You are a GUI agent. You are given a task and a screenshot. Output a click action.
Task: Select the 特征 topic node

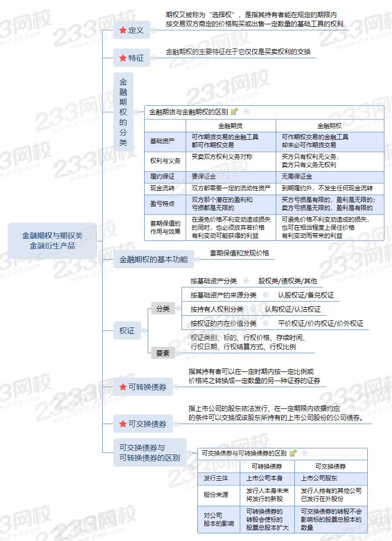point(132,58)
